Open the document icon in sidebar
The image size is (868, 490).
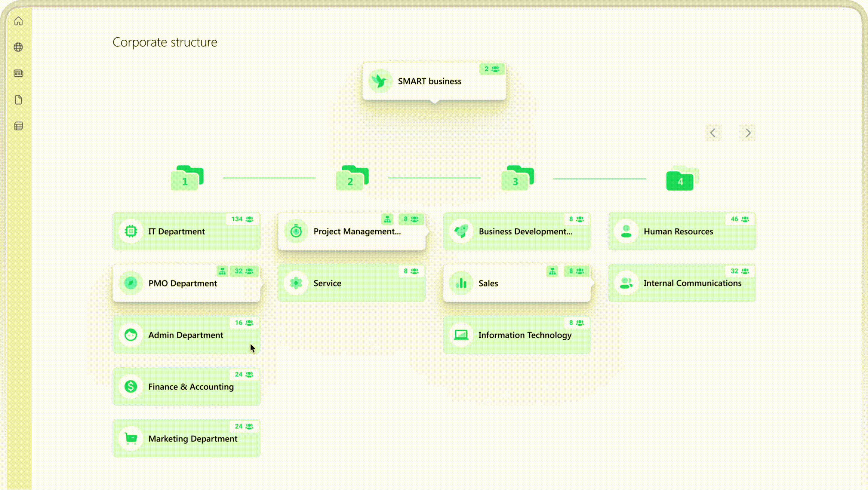point(19,100)
